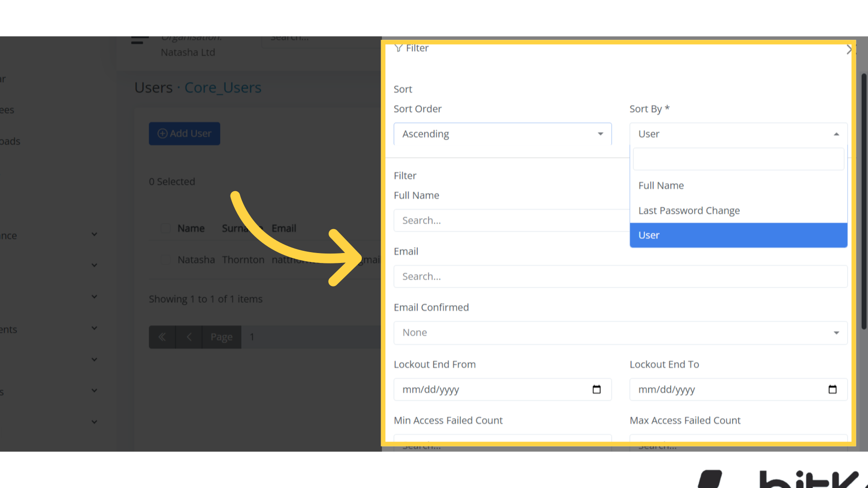Click the Natasha name cell
Screen dimensions: 868x488
pos(196,260)
